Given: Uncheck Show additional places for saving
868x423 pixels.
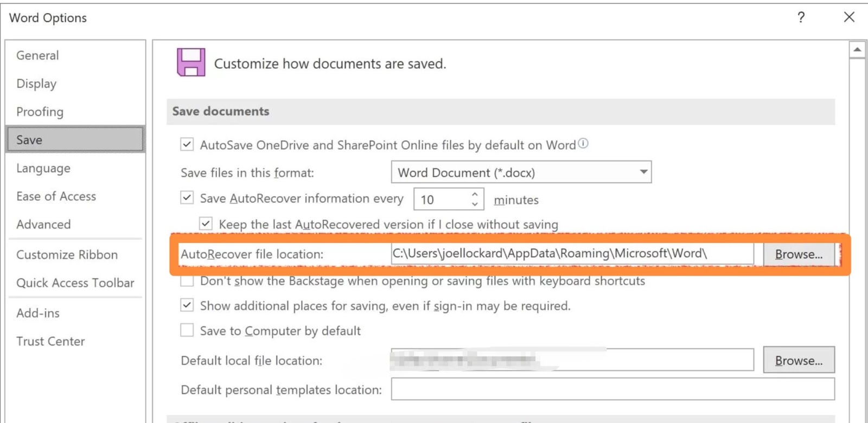Looking at the screenshot, I should pyautogui.click(x=187, y=305).
